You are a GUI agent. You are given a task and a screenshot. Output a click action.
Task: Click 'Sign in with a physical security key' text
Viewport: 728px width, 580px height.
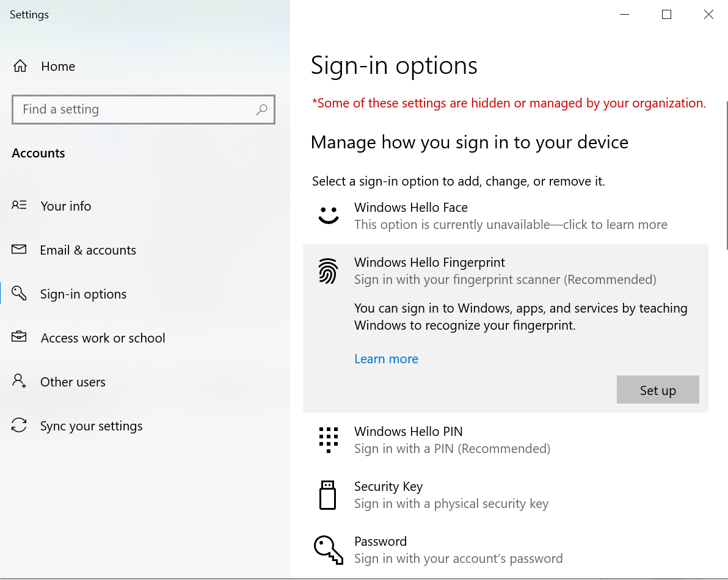[451, 504]
